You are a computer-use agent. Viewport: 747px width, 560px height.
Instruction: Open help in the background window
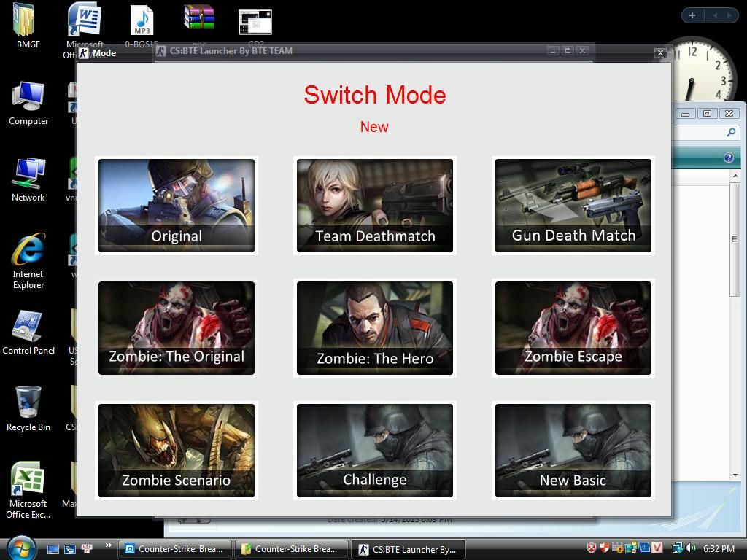point(729,157)
